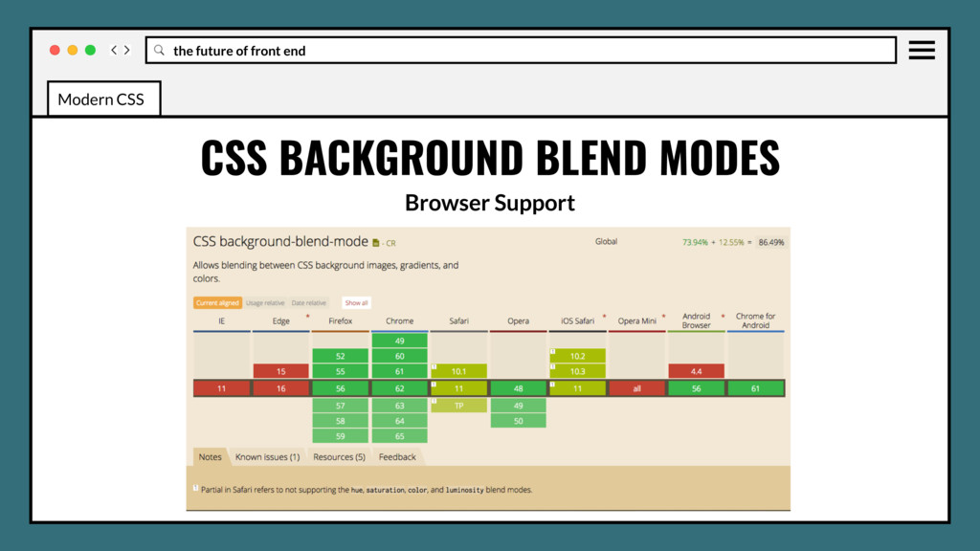Click the iOS Safari 10.3 cell
The width and height of the screenshot is (980, 551).
coord(577,371)
